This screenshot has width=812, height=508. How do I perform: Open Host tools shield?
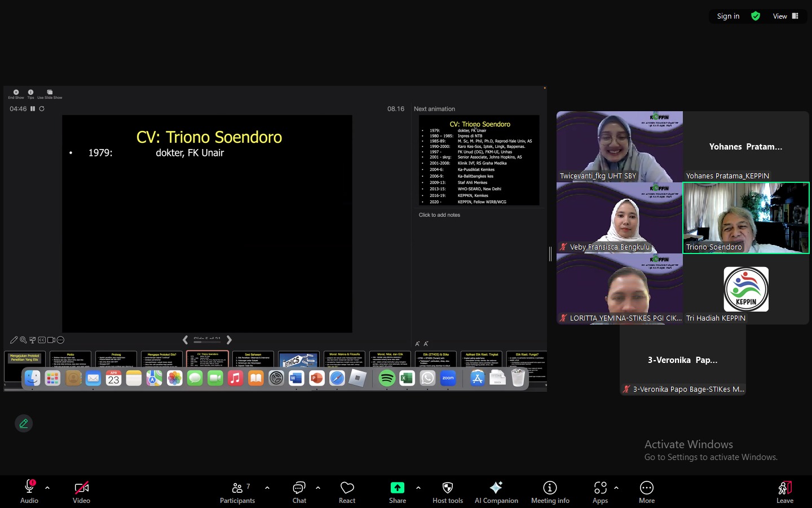click(x=448, y=492)
